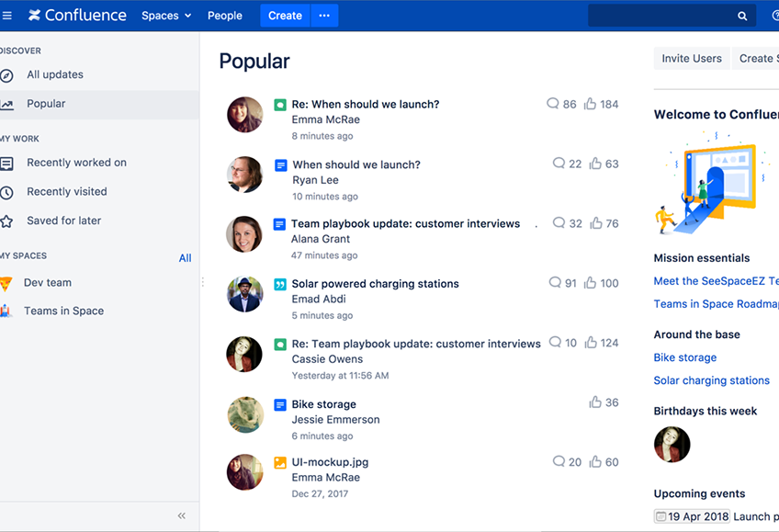Image resolution: width=779 pixels, height=532 pixels.
Task: Click the All updates compass icon
Action: (6, 75)
